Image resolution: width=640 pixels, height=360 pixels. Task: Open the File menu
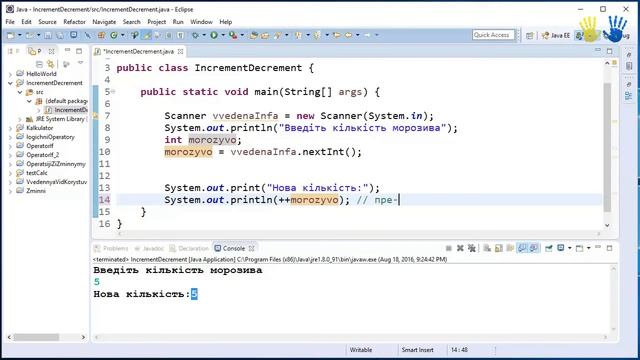10,22
